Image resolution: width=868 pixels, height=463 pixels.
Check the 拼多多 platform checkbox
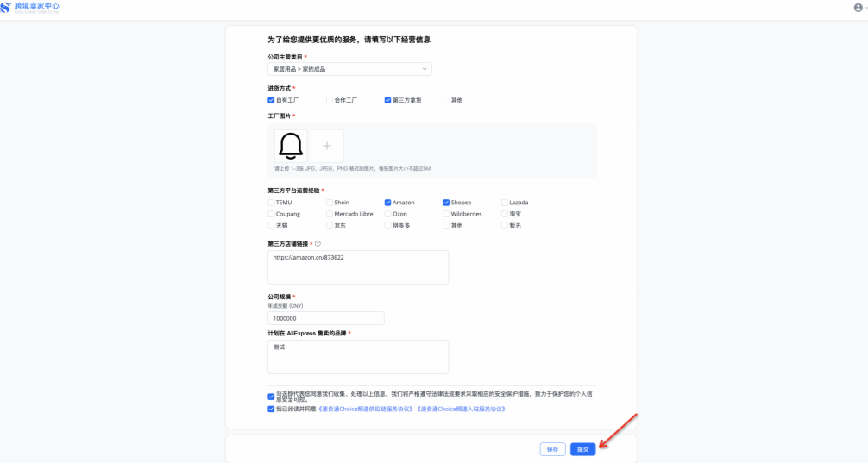coord(387,226)
